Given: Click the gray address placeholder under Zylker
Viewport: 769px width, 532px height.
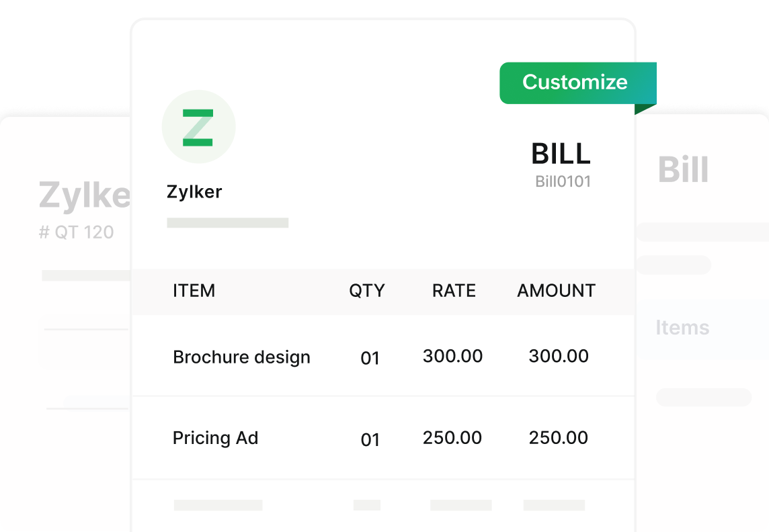Looking at the screenshot, I should click(228, 223).
